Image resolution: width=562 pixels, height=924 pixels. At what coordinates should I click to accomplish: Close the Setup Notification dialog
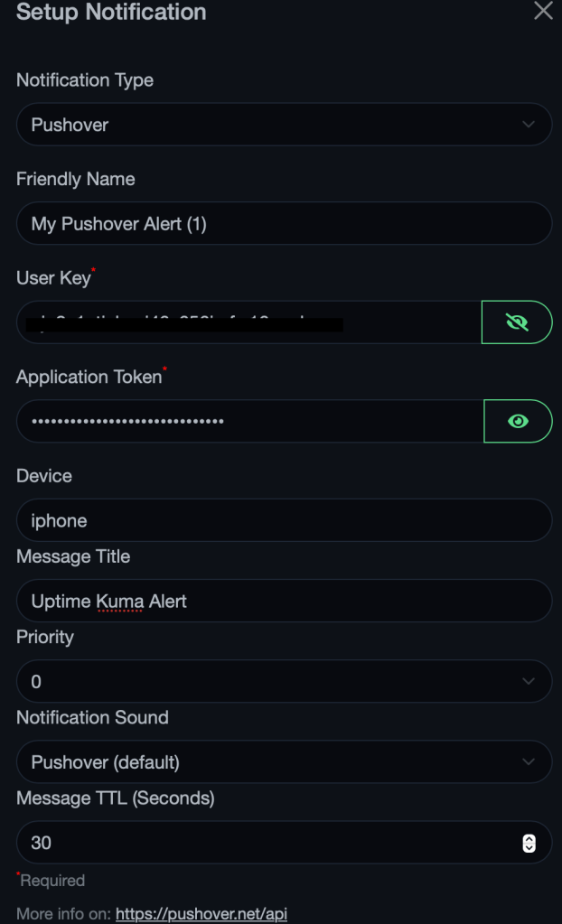[x=543, y=12]
